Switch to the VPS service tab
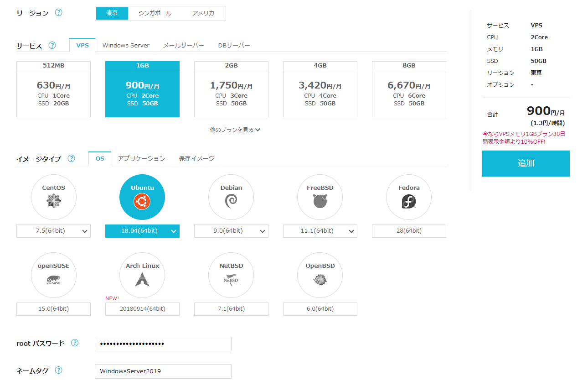This screenshot has height=386, width=588. coord(83,45)
